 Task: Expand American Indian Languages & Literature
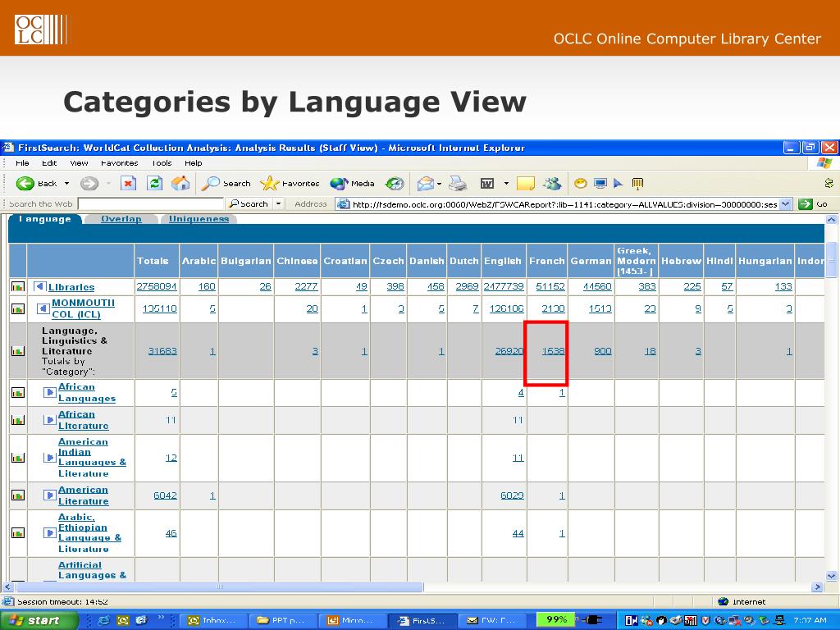point(49,458)
